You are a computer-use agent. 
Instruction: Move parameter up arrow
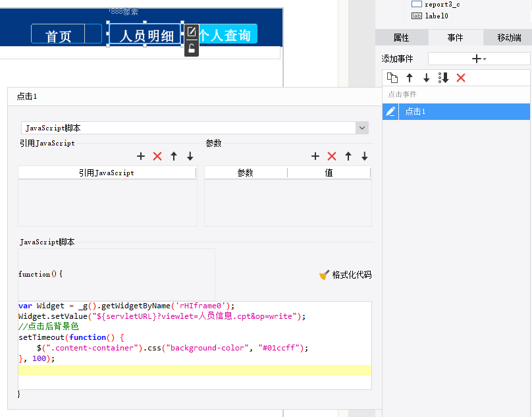pos(348,156)
